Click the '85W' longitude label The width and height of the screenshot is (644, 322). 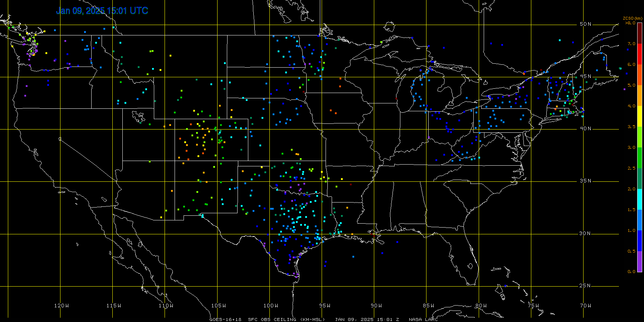pos(429,306)
